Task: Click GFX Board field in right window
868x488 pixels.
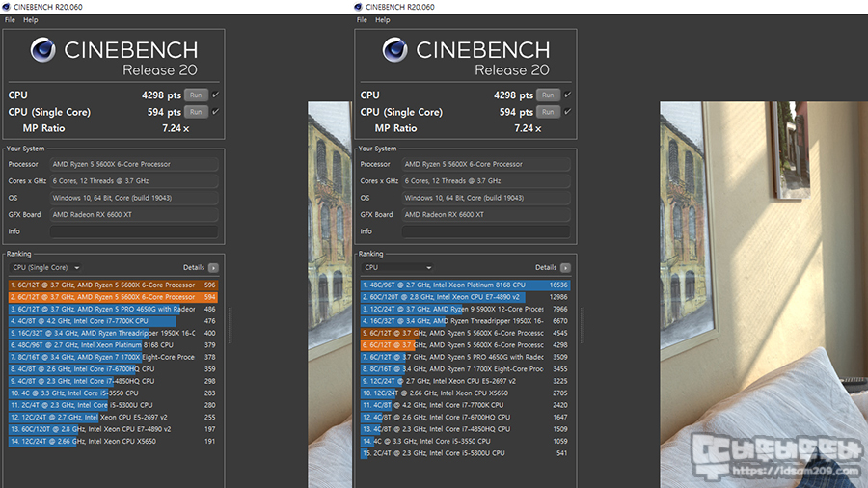Action: pyautogui.click(x=486, y=215)
